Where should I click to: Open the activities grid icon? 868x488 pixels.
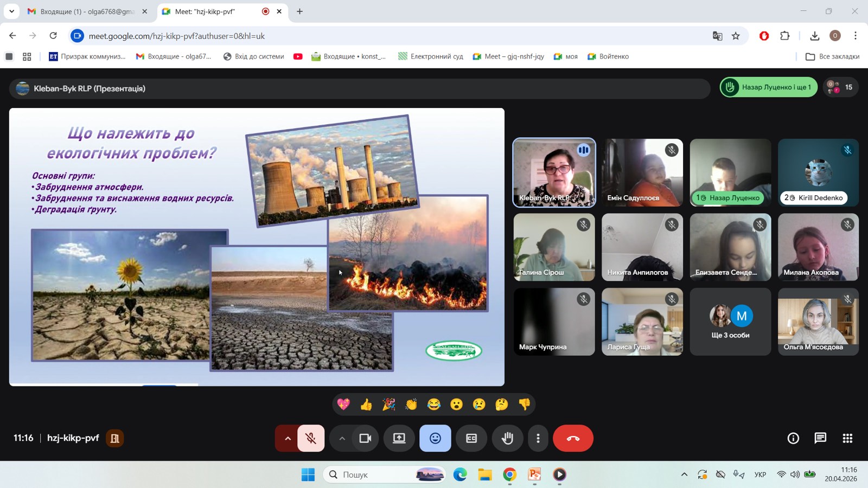pos(847,438)
